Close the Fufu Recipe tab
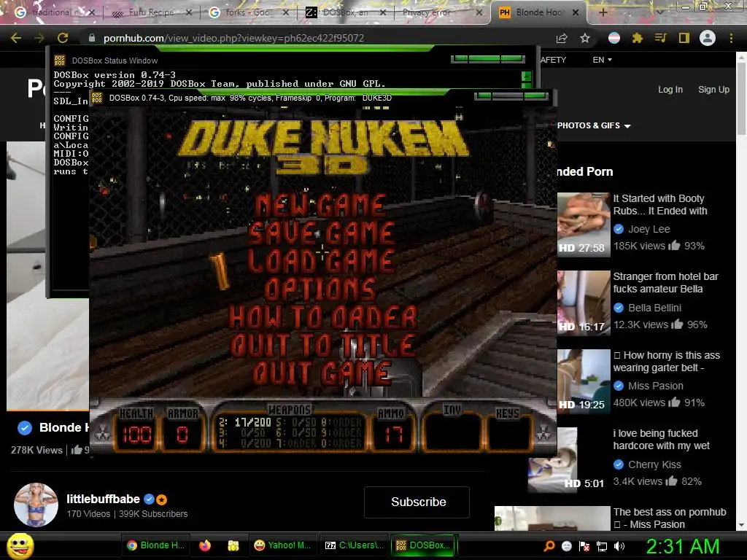The image size is (747, 560). click(189, 12)
